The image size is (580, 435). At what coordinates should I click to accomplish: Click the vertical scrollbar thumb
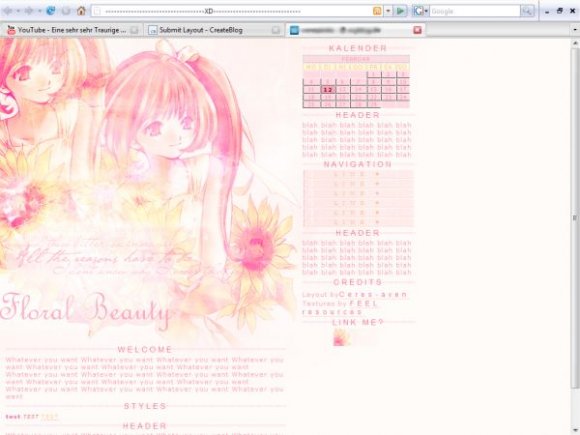point(575,218)
